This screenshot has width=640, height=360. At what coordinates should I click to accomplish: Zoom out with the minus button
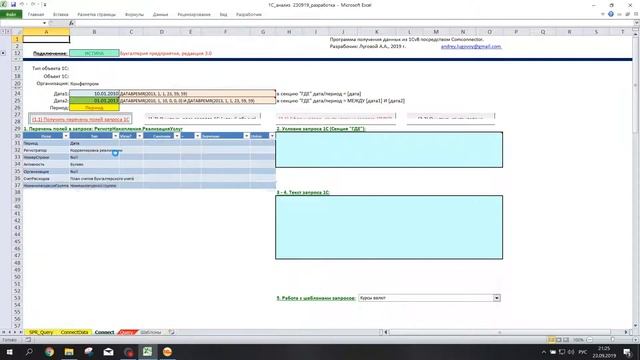589,340
